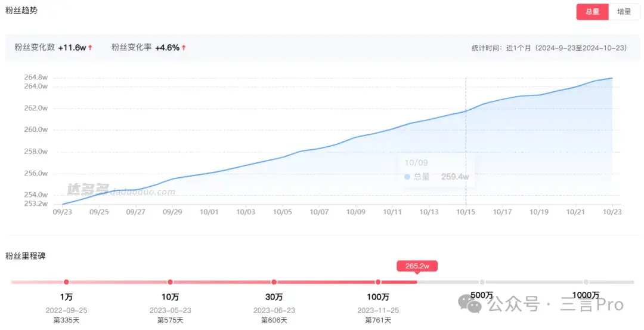Click the 达多多 watermark logo
This screenshot has height=330, width=644.
point(87,190)
